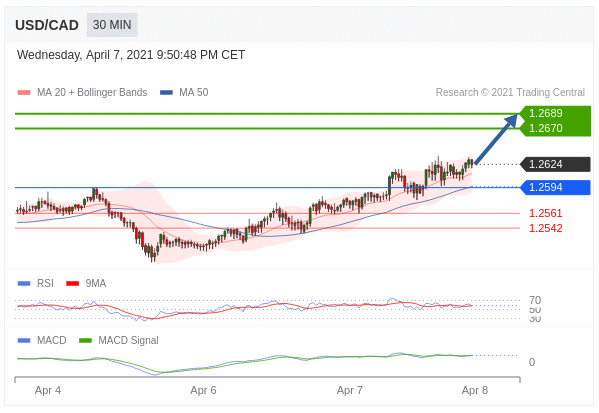599x413 pixels.
Task: Click the blue MA 50 legend swatch
Action: pos(167,92)
